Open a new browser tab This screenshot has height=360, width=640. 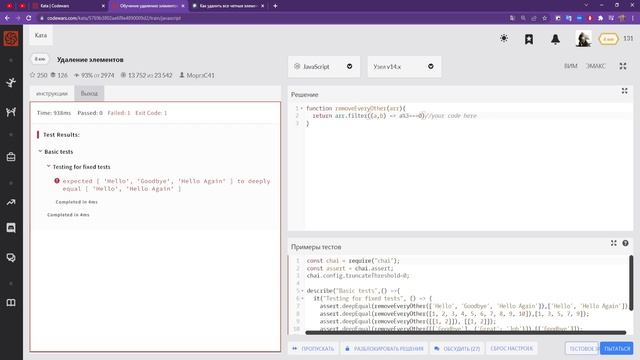[x=275, y=6]
